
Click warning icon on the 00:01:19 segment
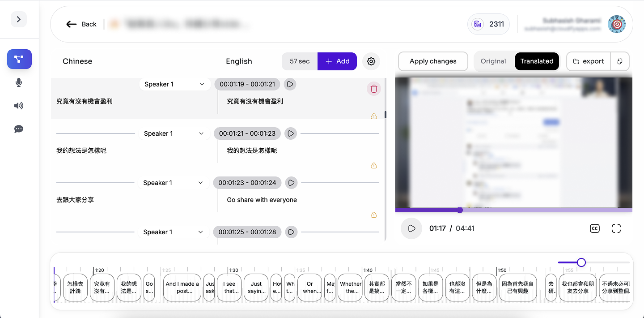tap(374, 116)
